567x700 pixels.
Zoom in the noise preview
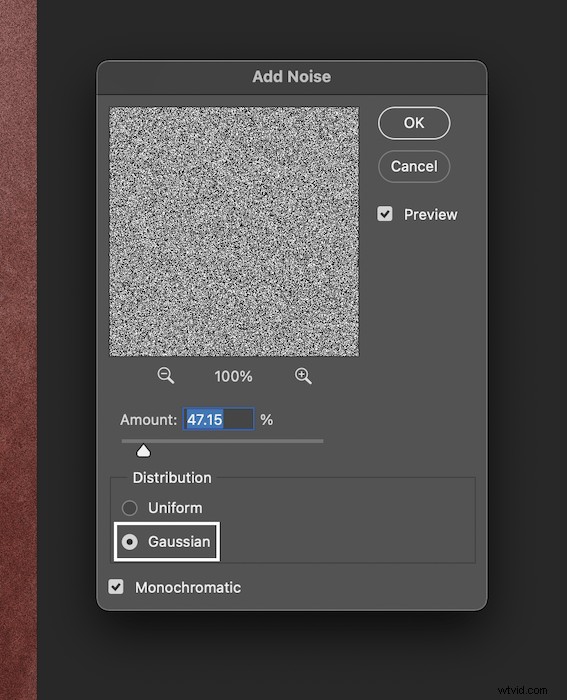pyautogui.click(x=303, y=376)
